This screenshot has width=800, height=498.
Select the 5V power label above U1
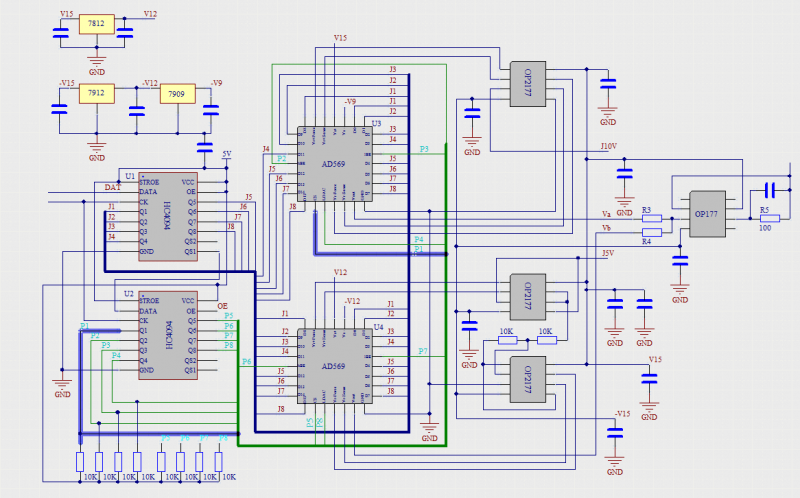point(226,154)
